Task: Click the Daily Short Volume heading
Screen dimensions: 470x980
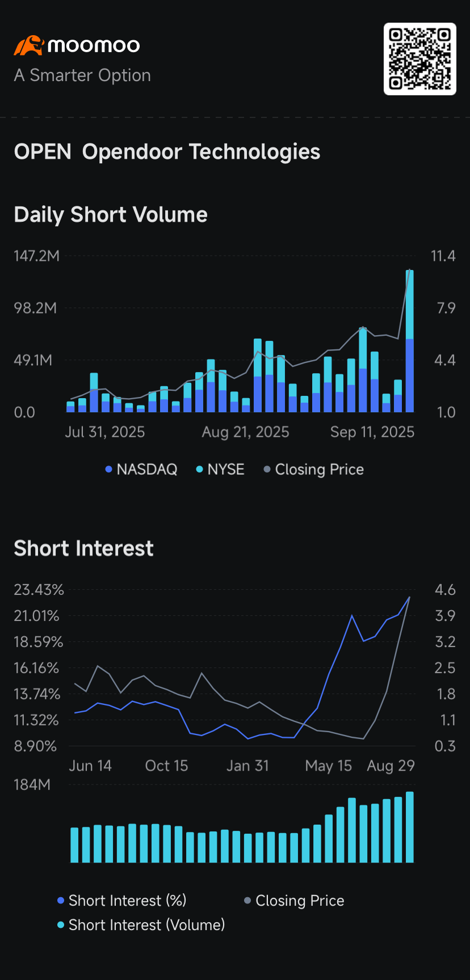Action: coord(111,215)
